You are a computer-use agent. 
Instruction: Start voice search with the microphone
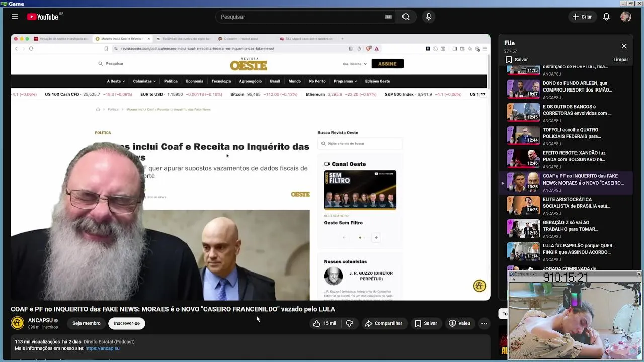[x=429, y=17]
